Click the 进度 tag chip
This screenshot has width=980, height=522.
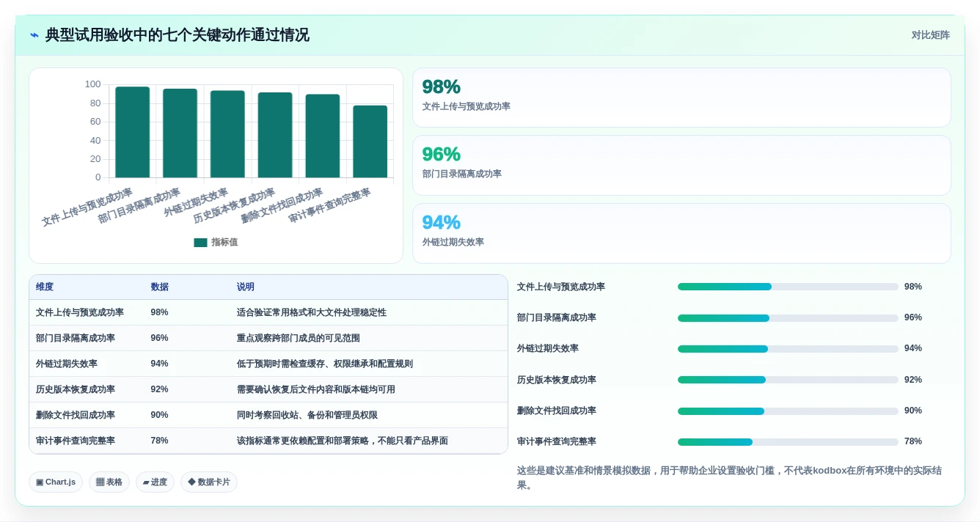point(155,482)
